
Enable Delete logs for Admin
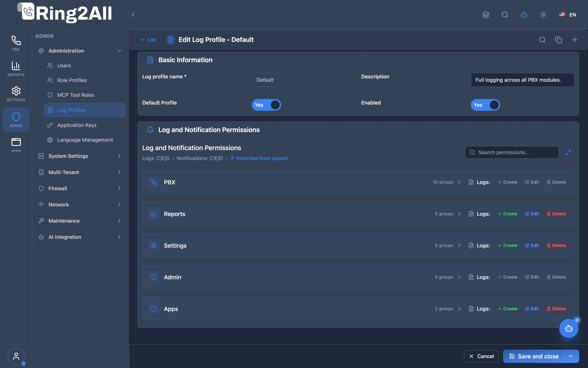[x=556, y=277]
